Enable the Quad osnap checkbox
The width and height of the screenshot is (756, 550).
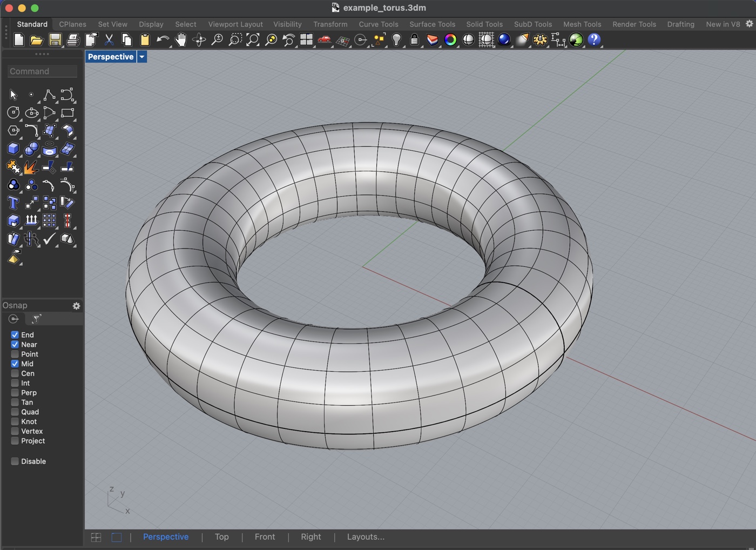pyautogui.click(x=15, y=412)
